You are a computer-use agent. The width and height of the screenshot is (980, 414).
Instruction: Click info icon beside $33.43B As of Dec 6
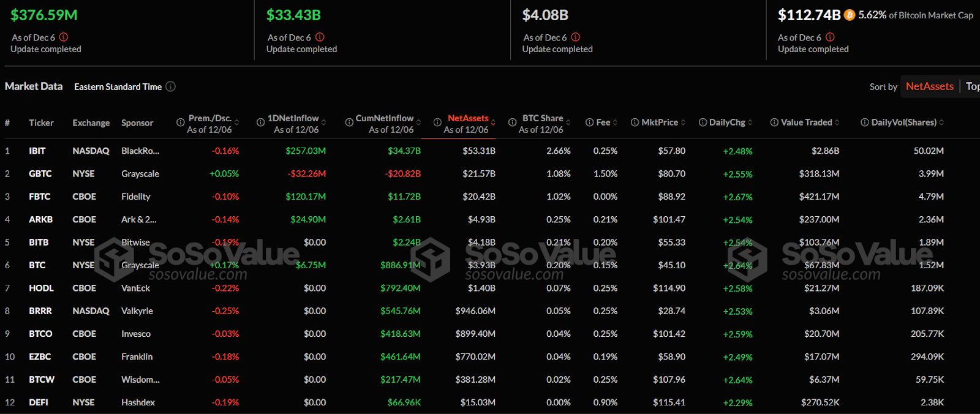pos(320,37)
